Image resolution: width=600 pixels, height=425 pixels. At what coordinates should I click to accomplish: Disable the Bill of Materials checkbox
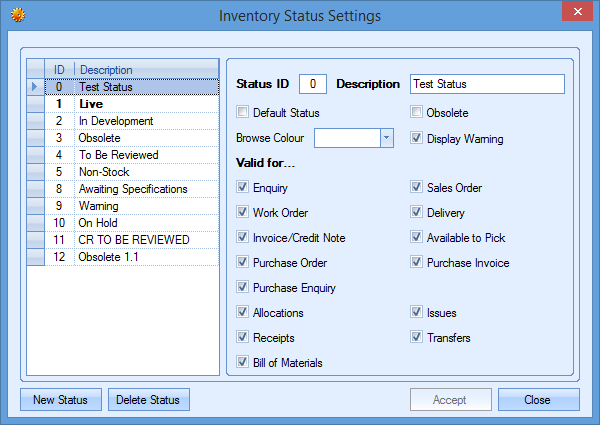242,362
